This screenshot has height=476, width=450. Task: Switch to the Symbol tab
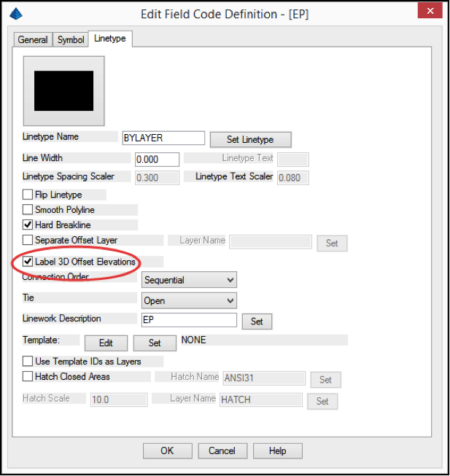point(71,40)
